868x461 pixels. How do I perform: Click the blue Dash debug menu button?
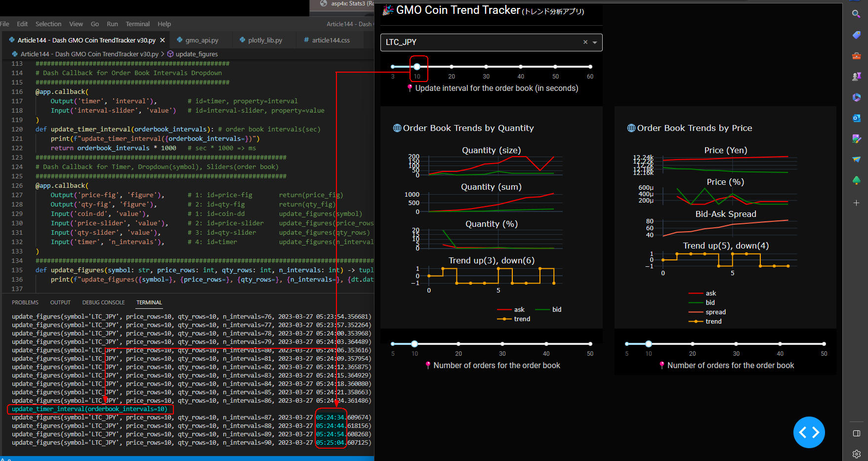(809, 432)
